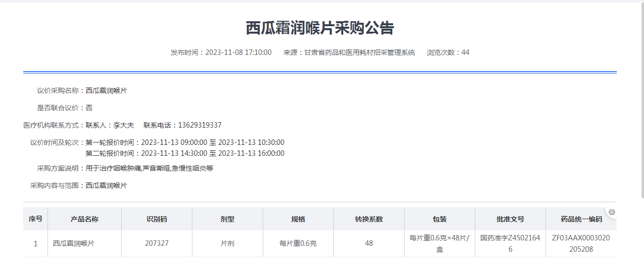644x275 pixels.
Task: Click the 议价时间及轮次 label
Action: 57,142
